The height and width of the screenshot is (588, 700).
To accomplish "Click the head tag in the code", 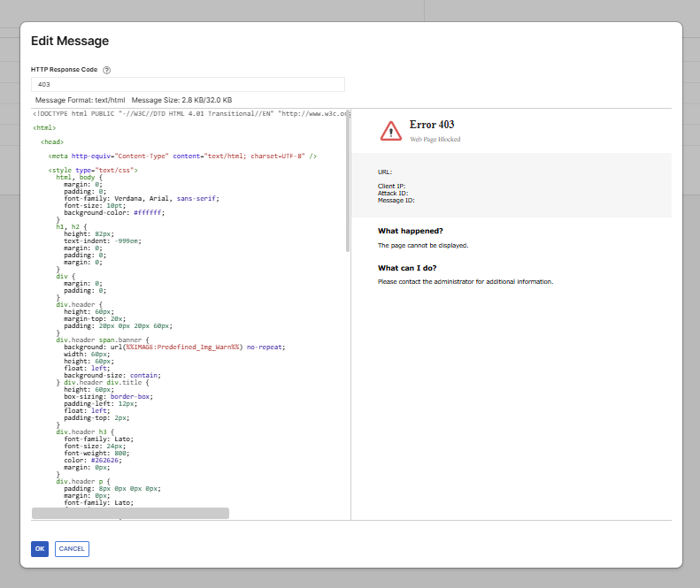I will pos(51,141).
